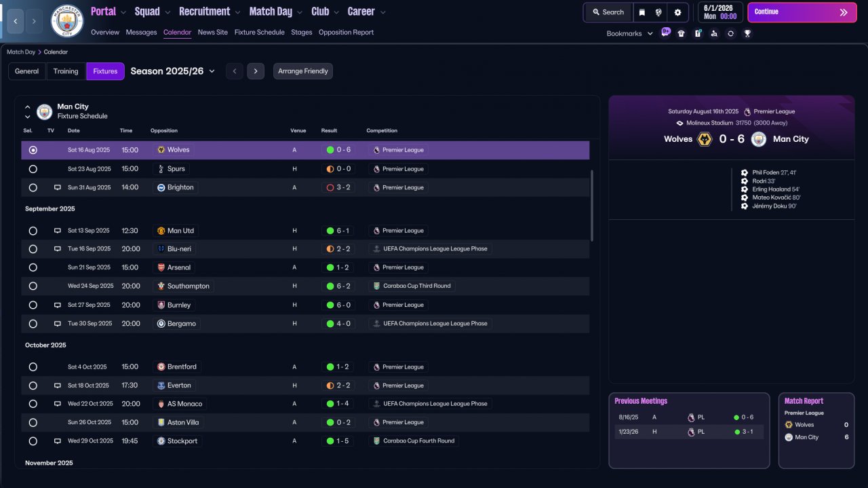Image resolution: width=868 pixels, height=488 pixels.
Task: Click the Wolves opposition name button
Action: coord(174,150)
